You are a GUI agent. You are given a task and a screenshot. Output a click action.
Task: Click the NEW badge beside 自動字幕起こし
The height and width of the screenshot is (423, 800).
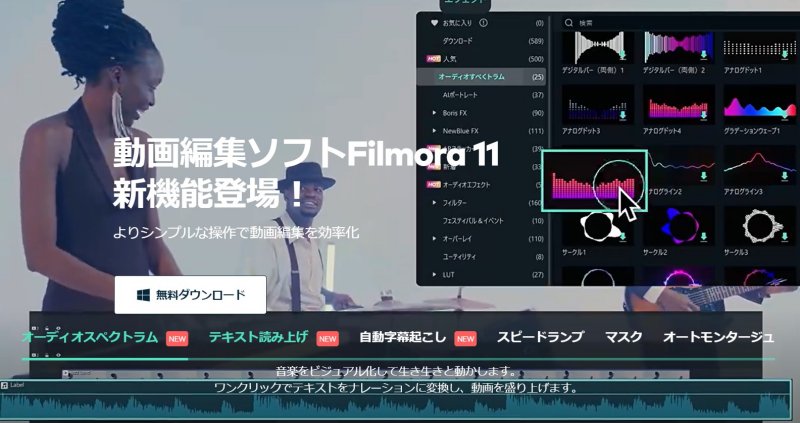click(x=465, y=339)
